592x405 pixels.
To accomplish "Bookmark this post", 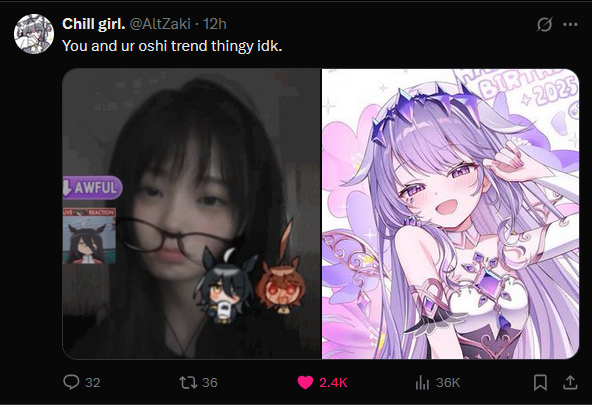I will (540, 382).
